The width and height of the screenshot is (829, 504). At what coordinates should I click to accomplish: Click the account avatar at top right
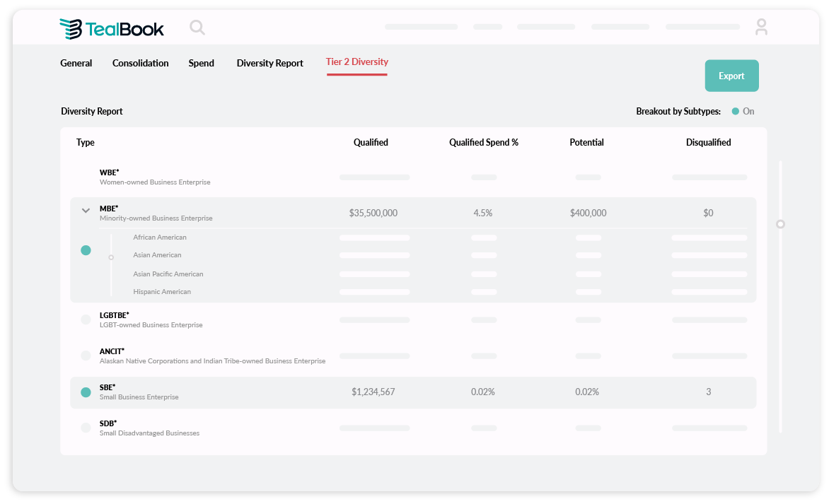coord(761,27)
